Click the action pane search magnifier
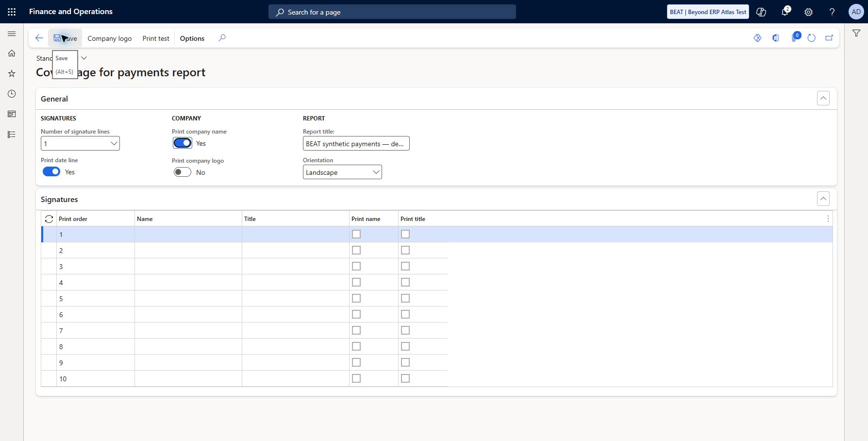 pos(222,38)
